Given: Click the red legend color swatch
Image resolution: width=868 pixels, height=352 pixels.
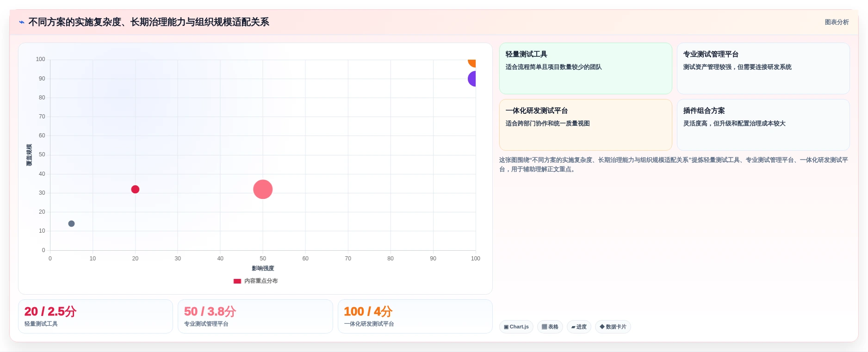Looking at the screenshot, I should [237, 281].
